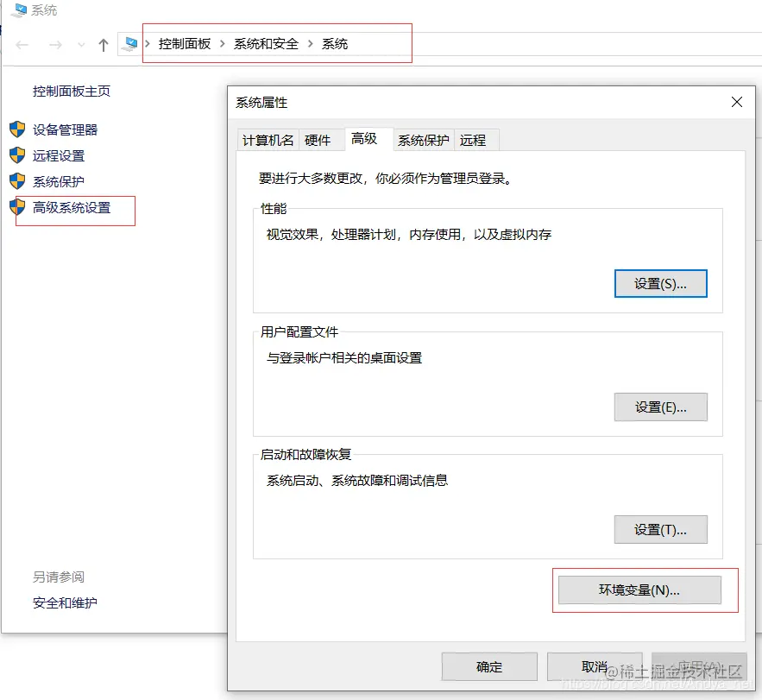Click 设置(S) under the 性能 section

(660, 283)
